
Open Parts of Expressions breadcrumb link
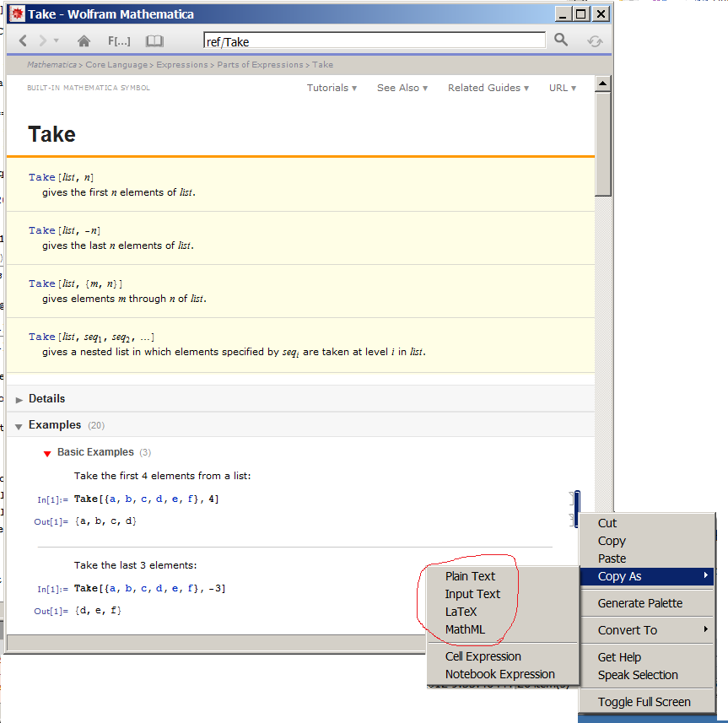click(x=260, y=65)
